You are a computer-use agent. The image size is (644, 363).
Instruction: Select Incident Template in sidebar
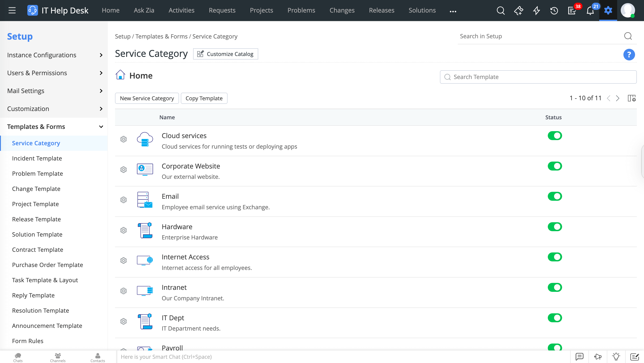tap(37, 158)
